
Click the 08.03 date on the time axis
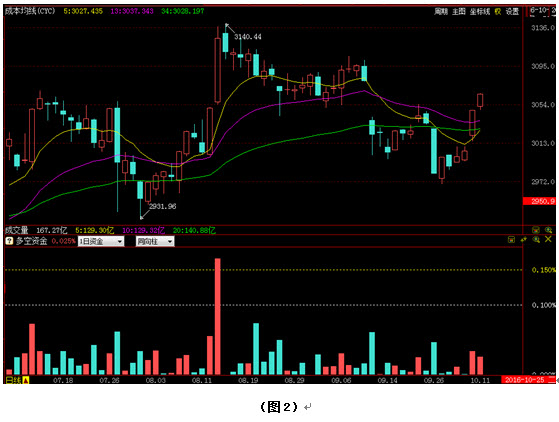pyautogui.click(x=156, y=380)
